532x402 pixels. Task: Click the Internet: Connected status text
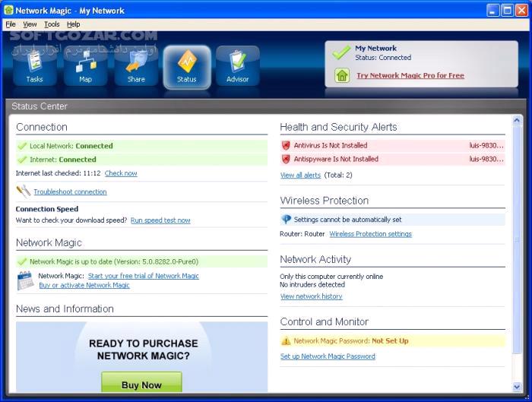(63, 160)
